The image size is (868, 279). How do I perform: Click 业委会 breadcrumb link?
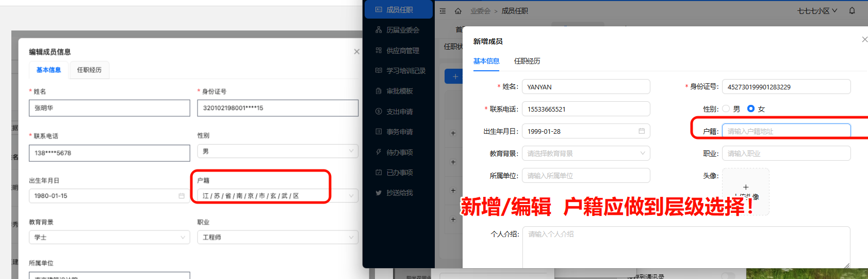pos(480,11)
